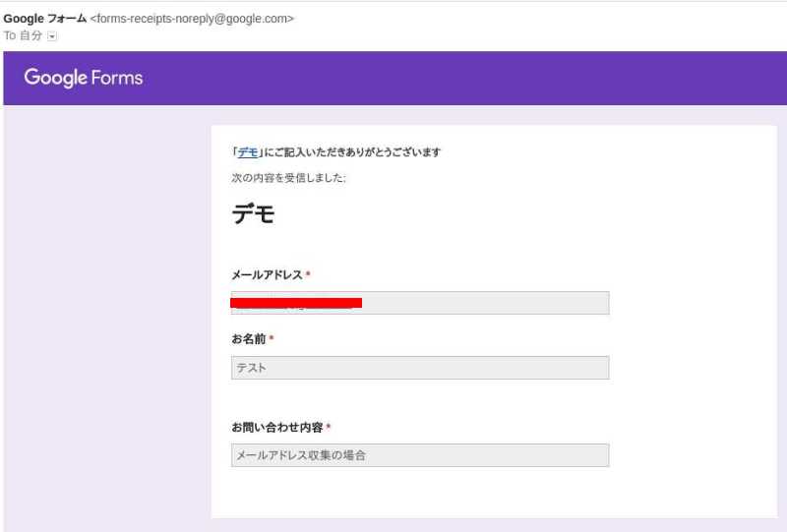This screenshot has width=787, height=532.
Task: Click the メールアドレス question label
Action: (267, 274)
